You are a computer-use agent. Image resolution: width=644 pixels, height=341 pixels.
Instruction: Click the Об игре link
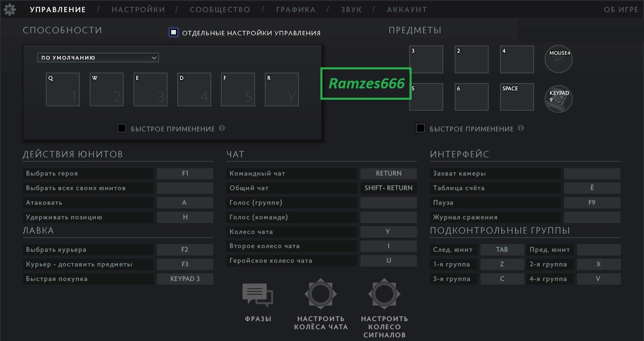[x=621, y=10]
